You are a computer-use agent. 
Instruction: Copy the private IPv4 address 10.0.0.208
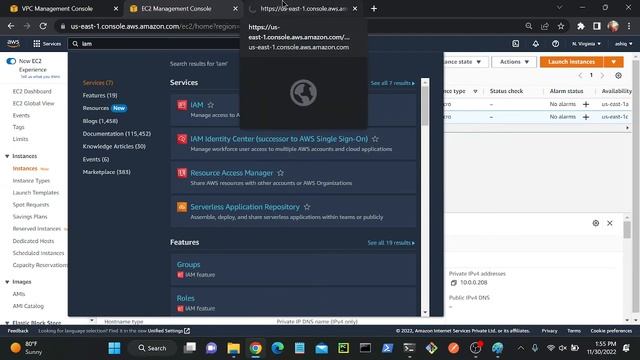[453, 283]
